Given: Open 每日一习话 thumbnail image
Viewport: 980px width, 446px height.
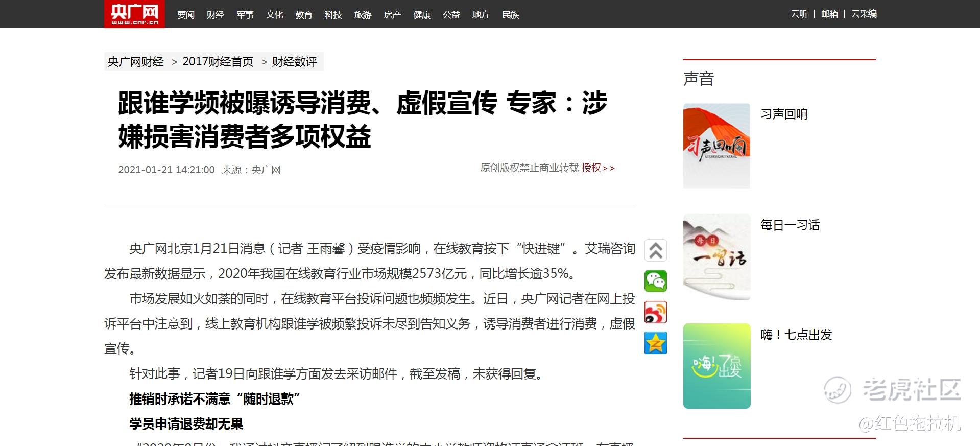Looking at the screenshot, I should [716, 256].
